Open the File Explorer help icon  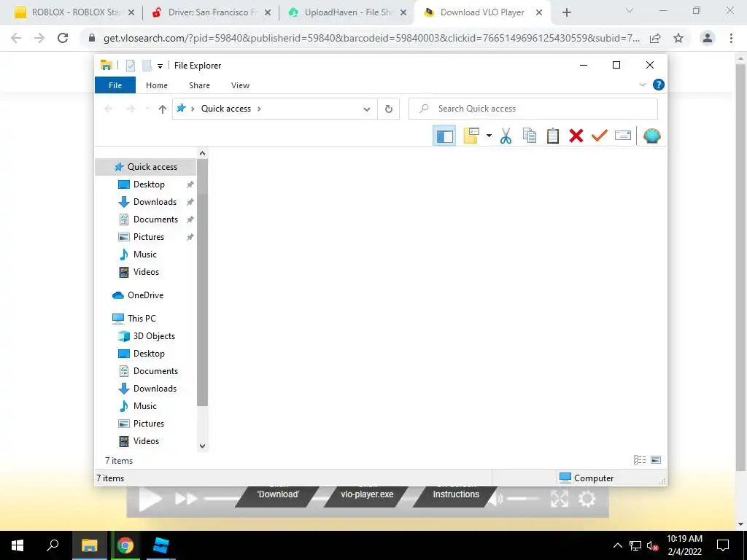[x=659, y=85]
